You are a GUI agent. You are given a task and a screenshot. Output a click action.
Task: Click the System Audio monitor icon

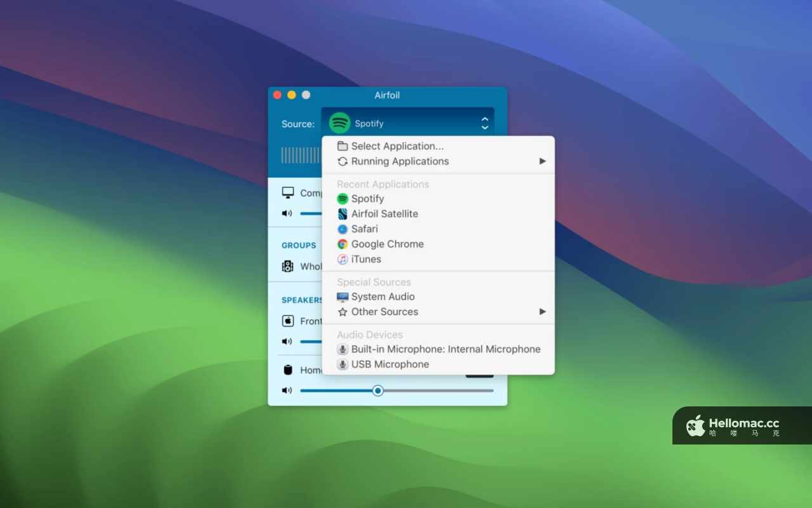pos(343,297)
